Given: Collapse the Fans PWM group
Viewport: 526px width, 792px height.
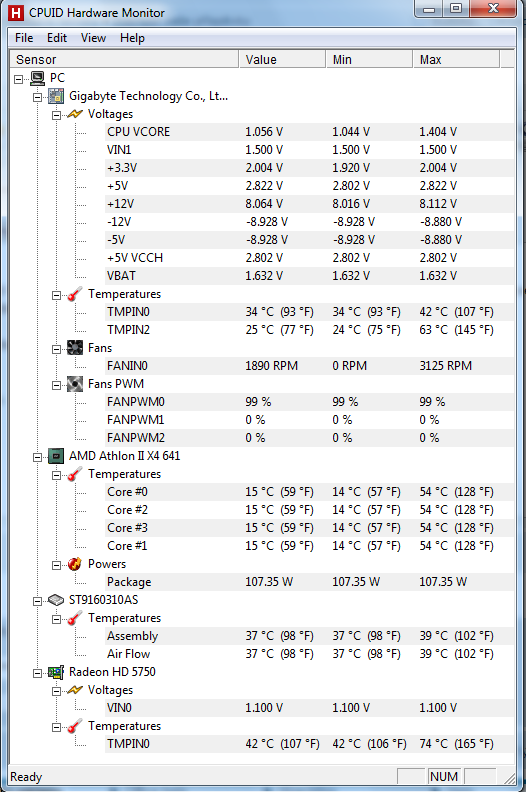Looking at the screenshot, I should point(56,385).
